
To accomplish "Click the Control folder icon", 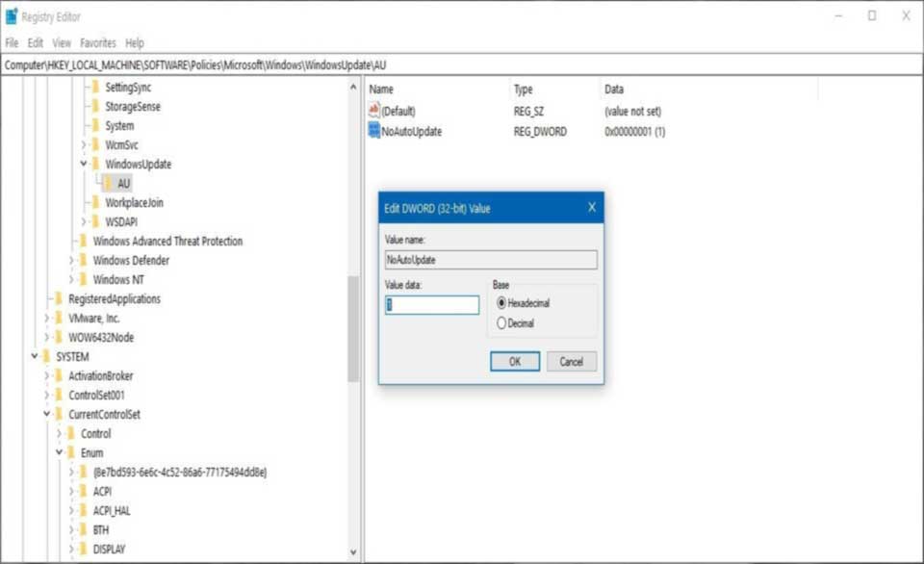I will 70,434.
